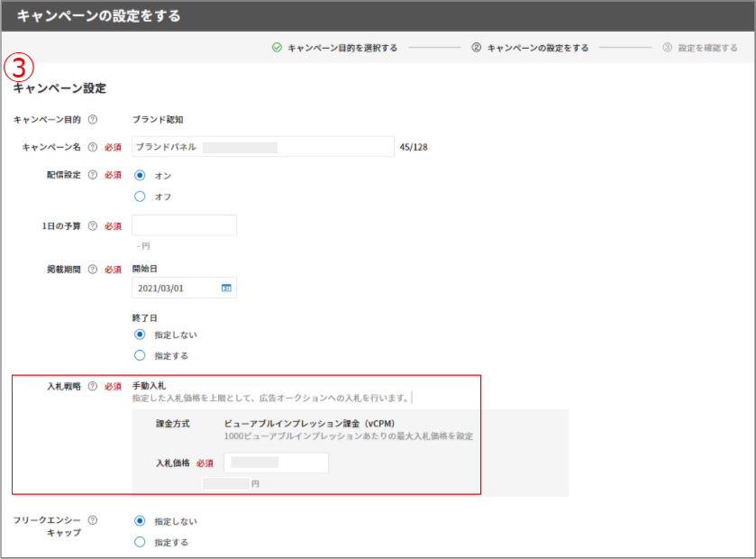Image resolution: width=756 pixels, height=559 pixels.
Task: Click 終了日 label
Action: coord(145,318)
